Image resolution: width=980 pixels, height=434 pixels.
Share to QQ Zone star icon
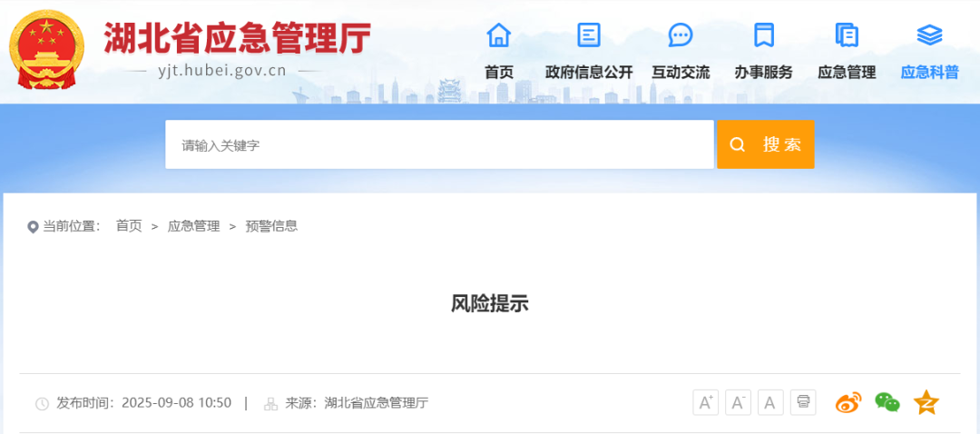pos(926,402)
